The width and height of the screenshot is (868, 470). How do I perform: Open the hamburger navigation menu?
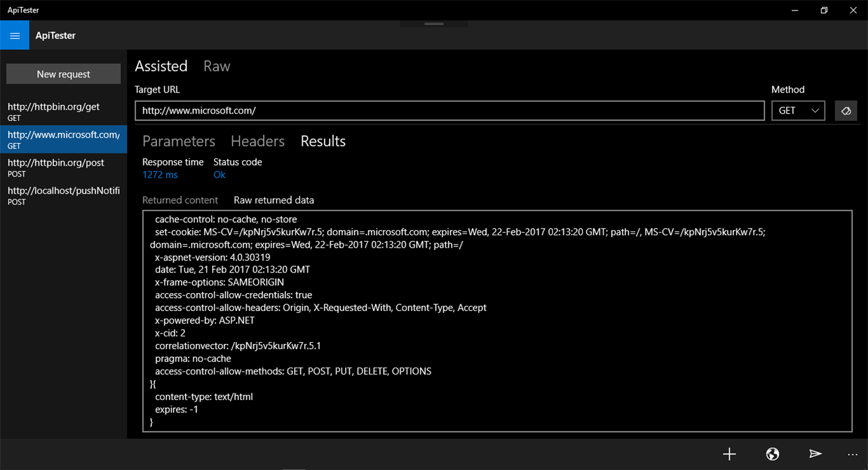tap(14, 35)
